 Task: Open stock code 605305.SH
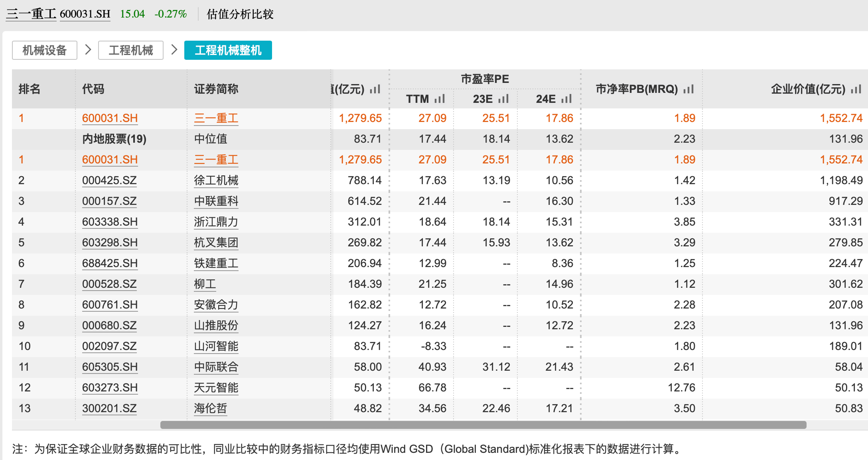(x=110, y=367)
